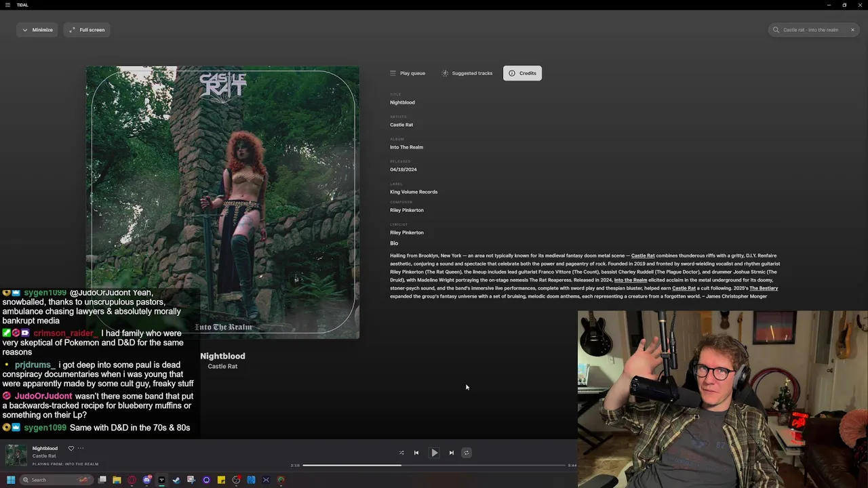This screenshot has height=488, width=868.
Task: Favorite Nightblood with the heart icon
Action: (x=71, y=448)
